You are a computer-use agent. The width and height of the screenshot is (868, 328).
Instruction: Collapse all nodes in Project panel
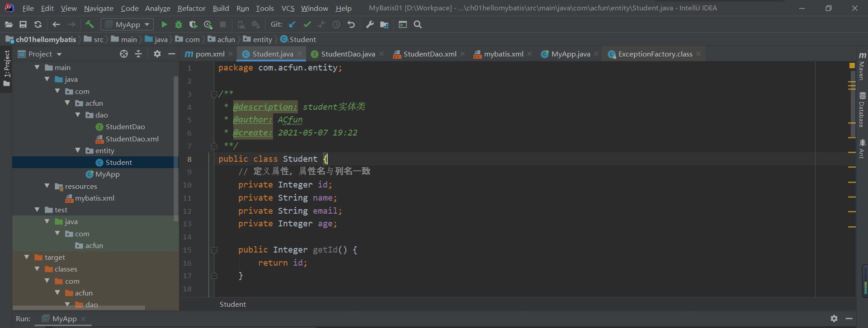point(138,54)
